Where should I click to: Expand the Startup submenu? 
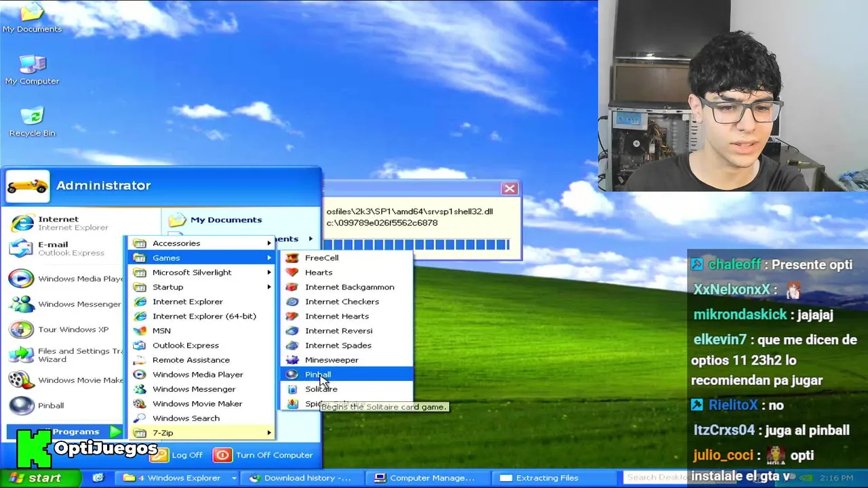(202, 287)
